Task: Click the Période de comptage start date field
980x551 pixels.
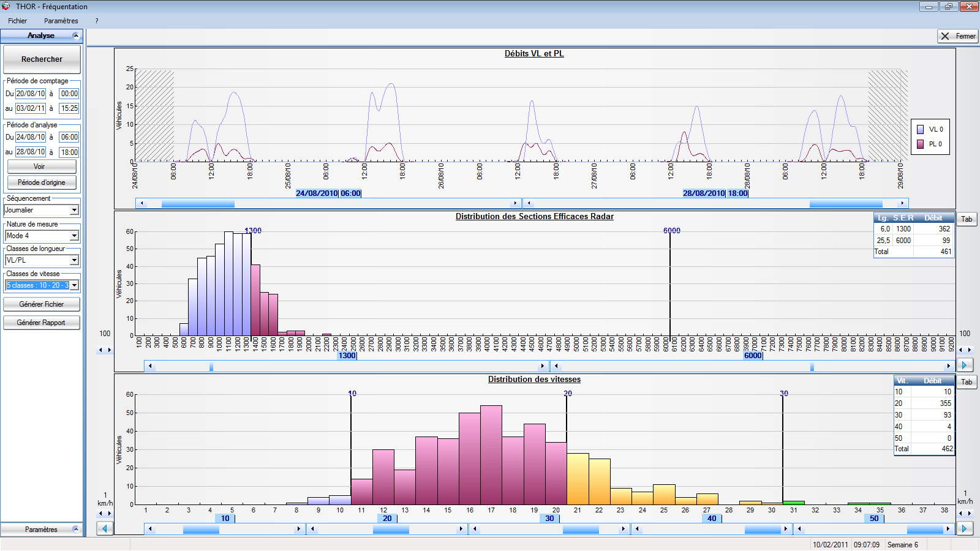Action: click(x=31, y=94)
